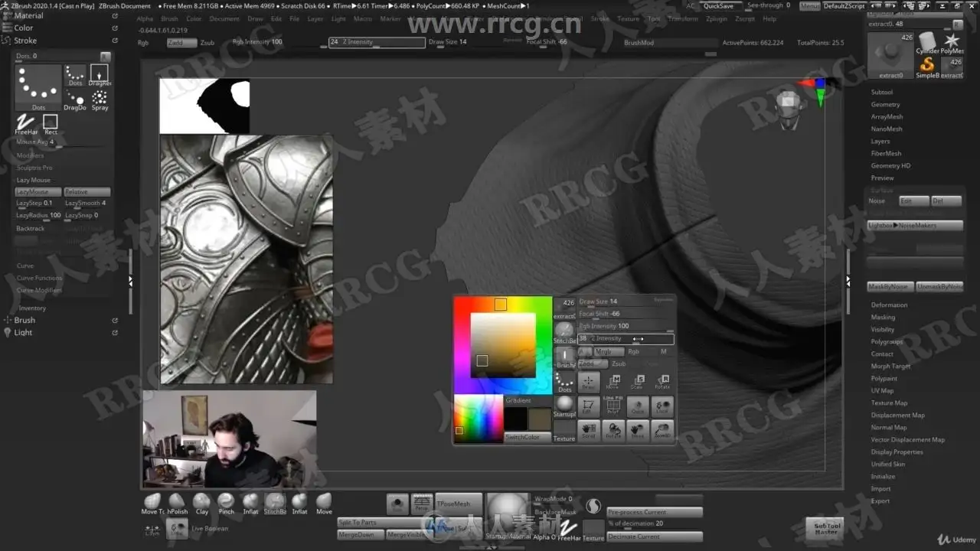Image resolution: width=980 pixels, height=551 pixels.
Task: Click the PolyF Line Fill icon
Action: [x=612, y=406]
